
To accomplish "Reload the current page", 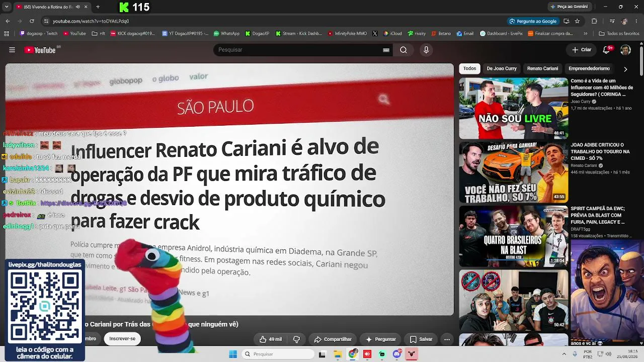I will coord(32,21).
